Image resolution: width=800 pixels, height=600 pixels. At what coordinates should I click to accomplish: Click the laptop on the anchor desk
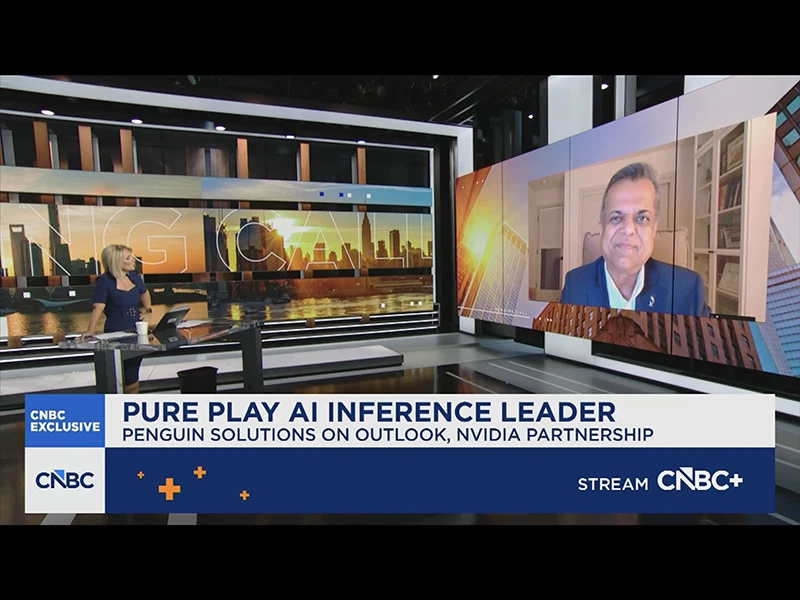[170, 320]
